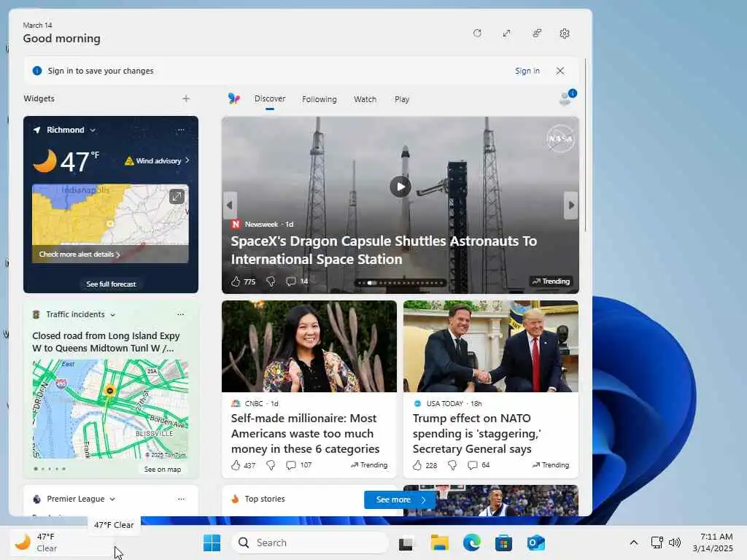The image size is (747, 560).
Task: Open the traffic map thumbnail
Action: (x=111, y=409)
